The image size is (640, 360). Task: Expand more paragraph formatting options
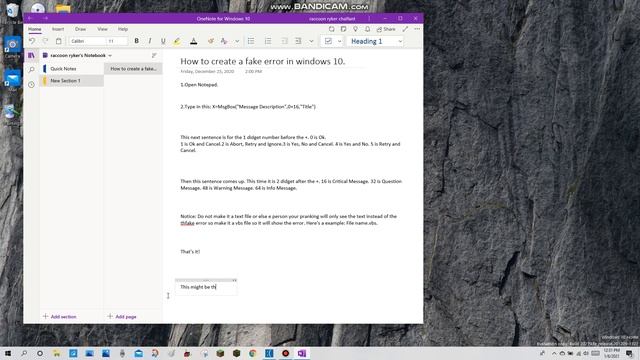(x=311, y=41)
